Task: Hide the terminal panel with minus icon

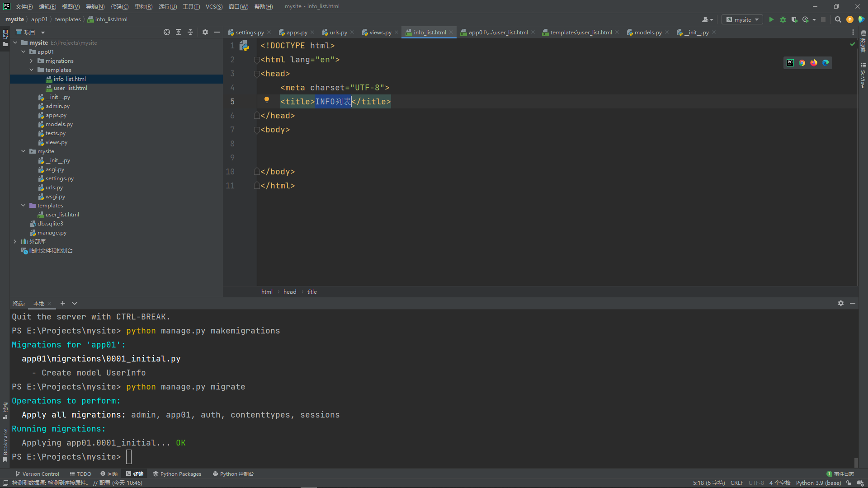Action: tap(853, 303)
